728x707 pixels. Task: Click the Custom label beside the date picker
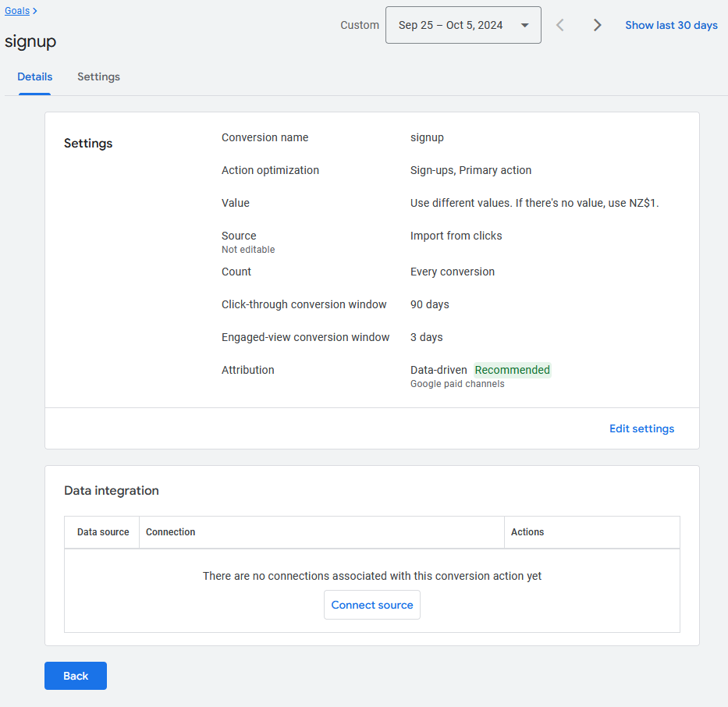(x=359, y=24)
